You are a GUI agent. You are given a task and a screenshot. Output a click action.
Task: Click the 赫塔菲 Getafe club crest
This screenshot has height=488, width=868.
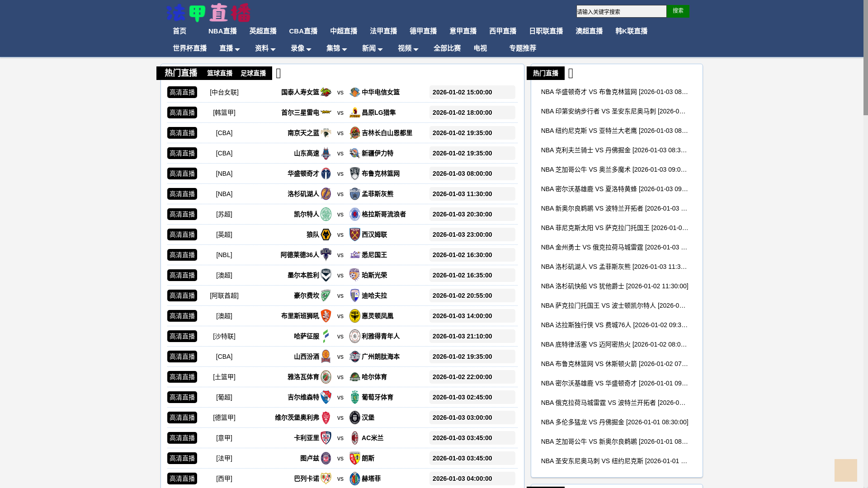pos(355,479)
